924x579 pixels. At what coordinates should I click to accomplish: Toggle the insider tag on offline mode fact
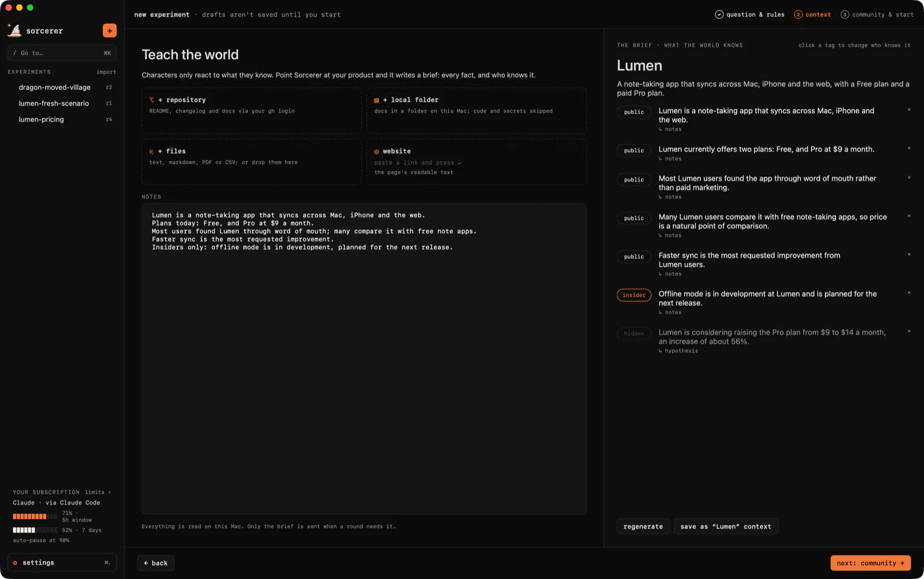pos(634,295)
